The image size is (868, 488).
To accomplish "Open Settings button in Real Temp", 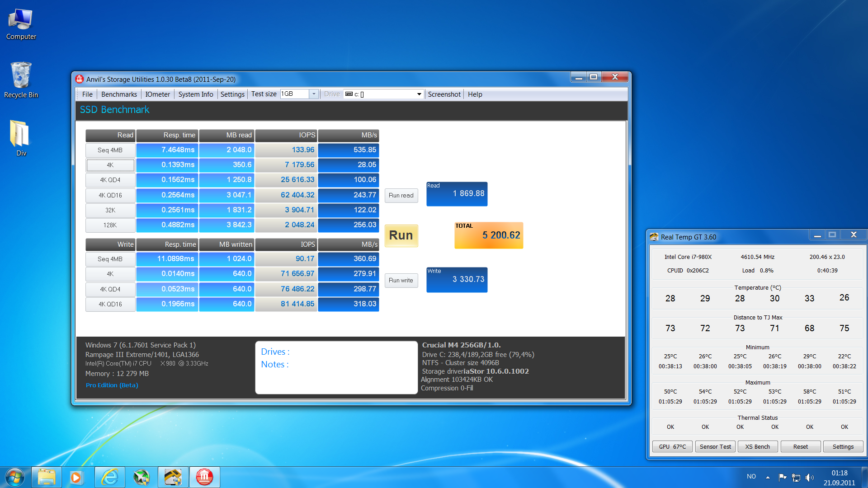I will (x=843, y=446).
